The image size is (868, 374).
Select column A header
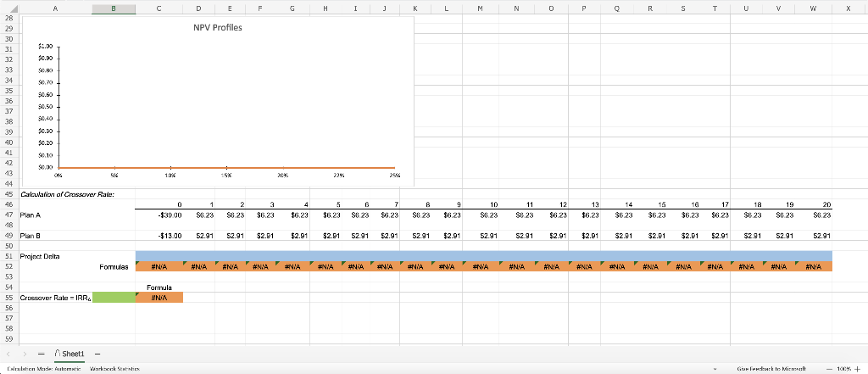click(x=55, y=8)
